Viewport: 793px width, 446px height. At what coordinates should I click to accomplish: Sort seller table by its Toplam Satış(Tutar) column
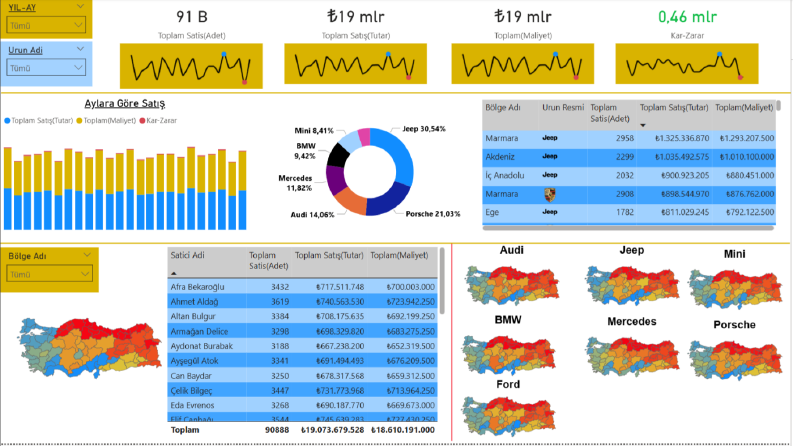tap(329, 255)
